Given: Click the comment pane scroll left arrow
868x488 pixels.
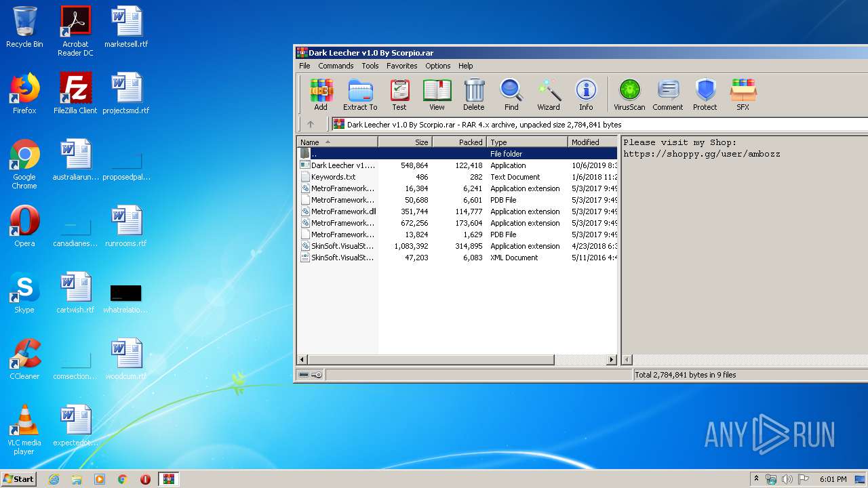Looking at the screenshot, I should (x=627, y=360).
